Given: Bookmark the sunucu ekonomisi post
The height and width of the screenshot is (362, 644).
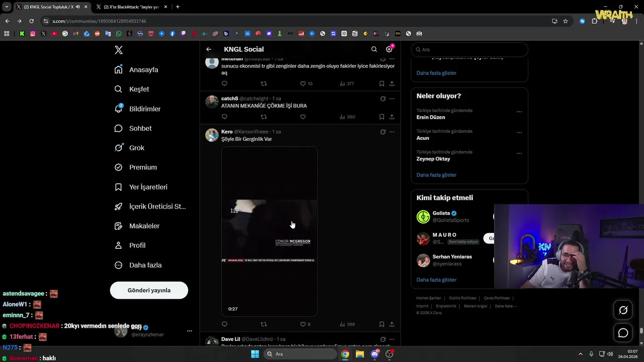Looking at the screenshot, I should point(381,83).
